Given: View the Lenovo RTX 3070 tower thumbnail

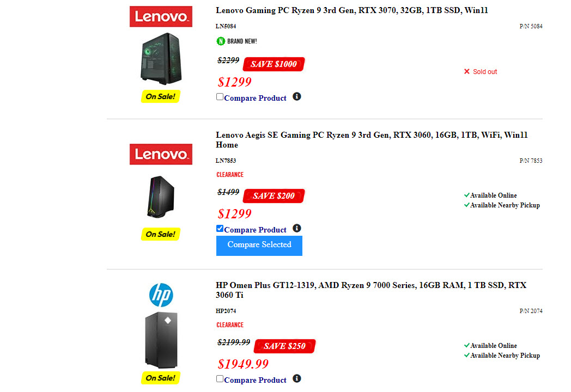Looking at the screenshot, I should (161, 57).
